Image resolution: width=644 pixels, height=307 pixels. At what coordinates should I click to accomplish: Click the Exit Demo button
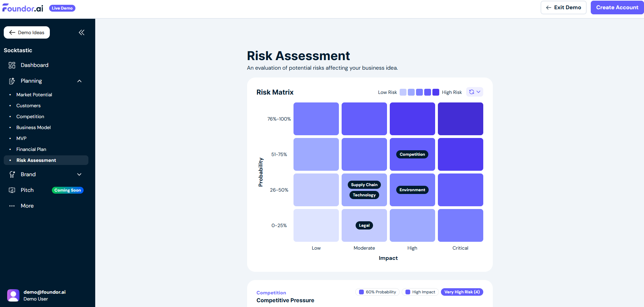563,8
